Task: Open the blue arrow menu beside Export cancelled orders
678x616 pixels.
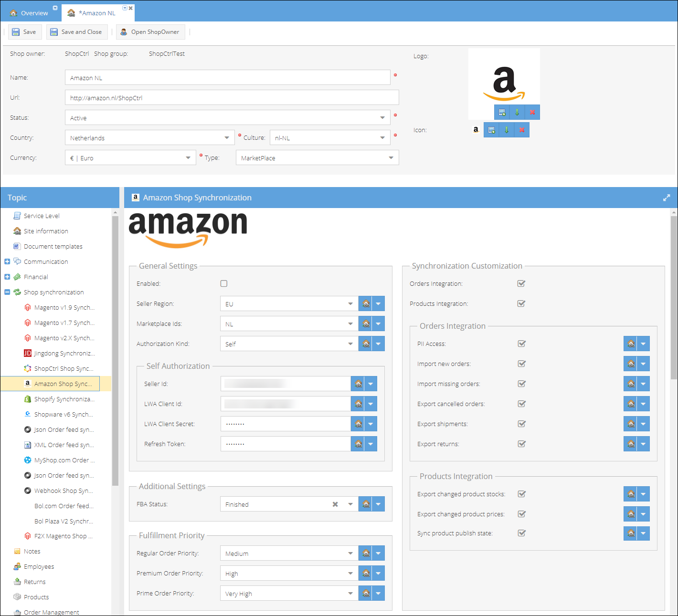Action: click(x=643, y=404)
